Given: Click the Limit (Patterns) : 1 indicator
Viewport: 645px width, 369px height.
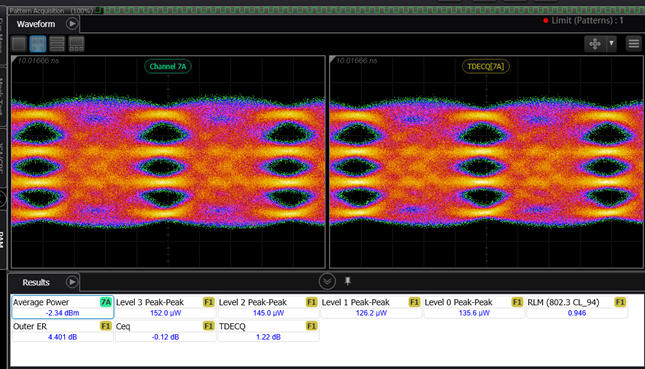Looking at the screenshot, I should (x=583, y=20).
